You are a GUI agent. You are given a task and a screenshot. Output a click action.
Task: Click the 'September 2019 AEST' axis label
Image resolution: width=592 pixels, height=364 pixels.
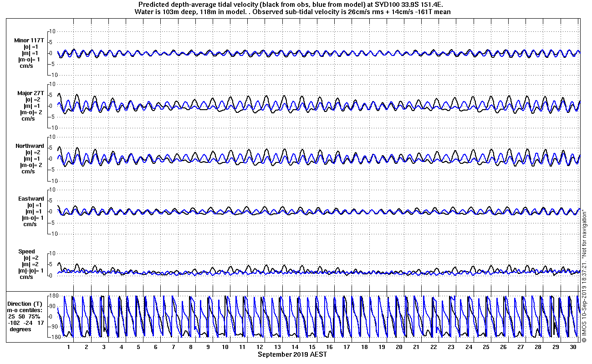pyautogui.click(x=292, y=354)
